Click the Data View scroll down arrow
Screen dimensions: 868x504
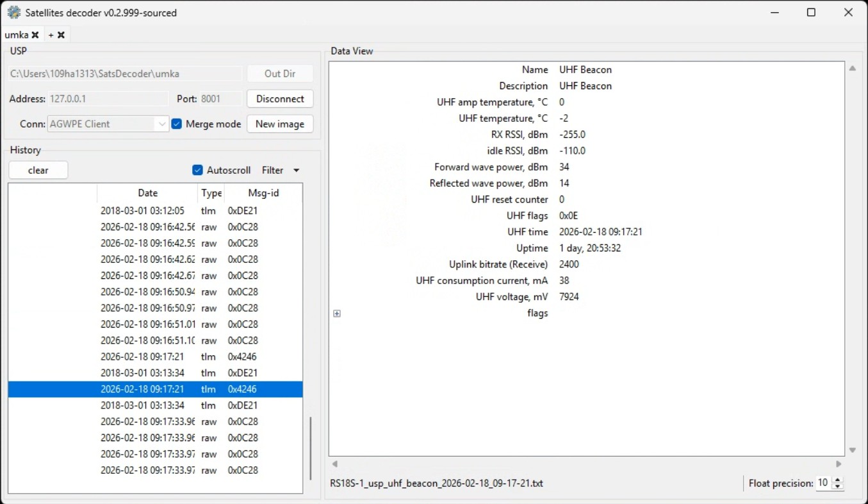[852, 450]
